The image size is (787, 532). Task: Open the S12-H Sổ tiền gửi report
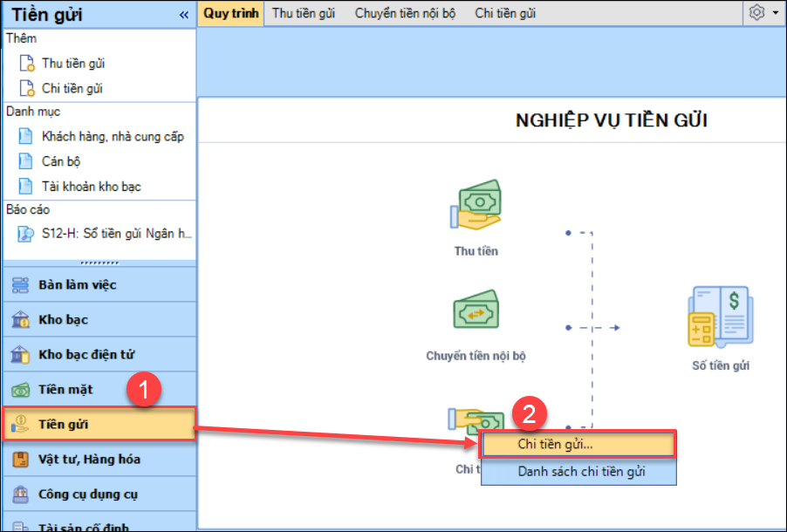(117, 234)
